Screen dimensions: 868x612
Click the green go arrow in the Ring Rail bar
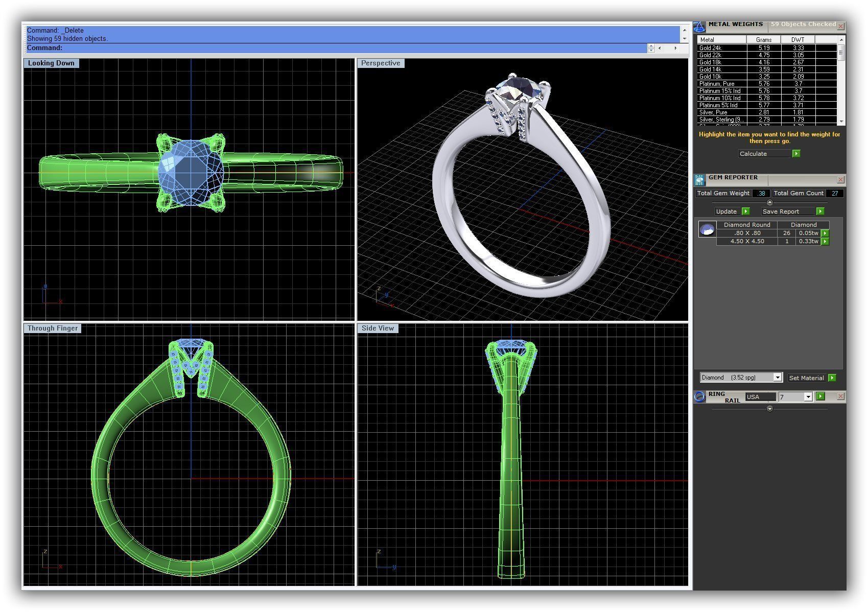click(820, 396)
